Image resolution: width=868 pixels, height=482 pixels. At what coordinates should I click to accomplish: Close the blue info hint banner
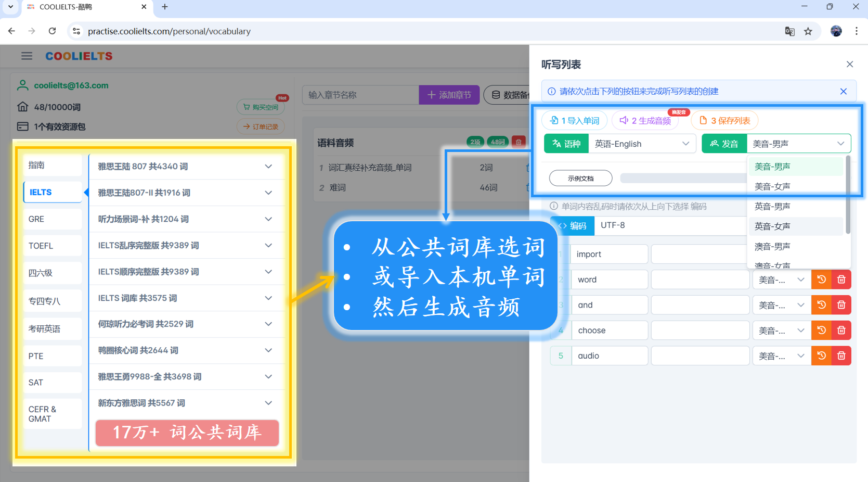(x=843, y=92)
